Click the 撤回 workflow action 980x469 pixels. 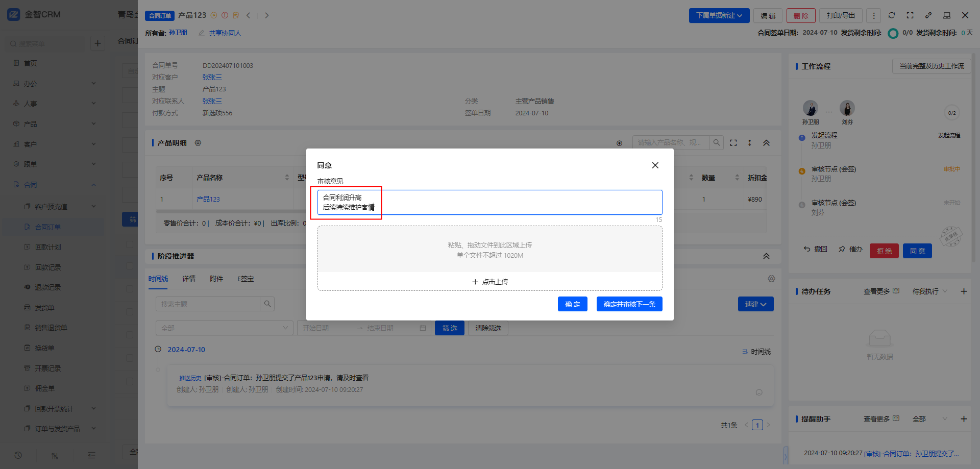click(816, 249)
